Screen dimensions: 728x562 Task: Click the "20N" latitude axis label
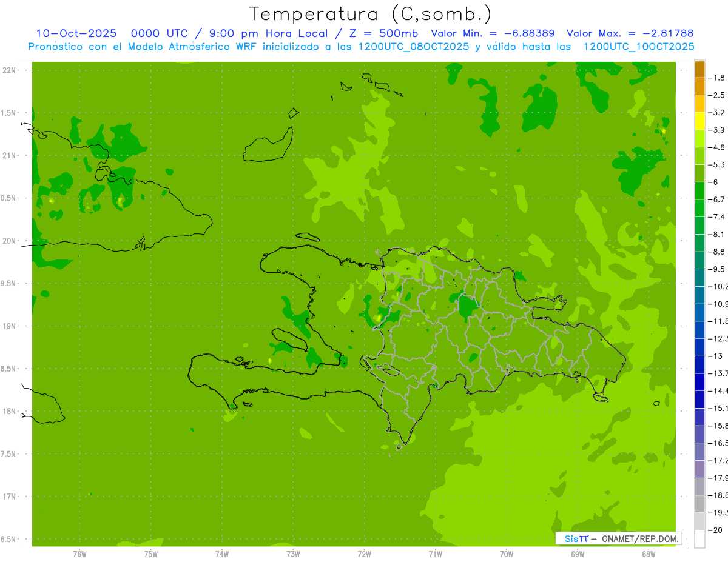tap(9, 241)
